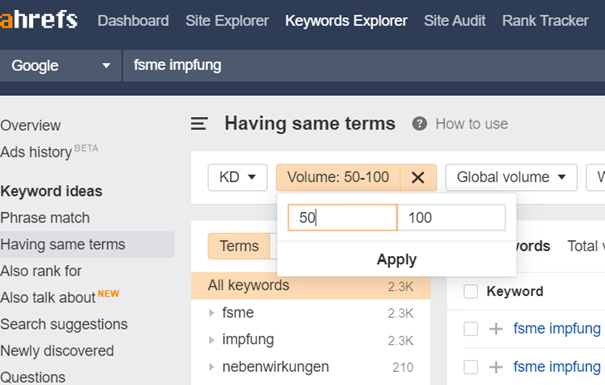Click the question mark help icon
Viewport: 605px width, 385px height.
click(x=419, y=124)
